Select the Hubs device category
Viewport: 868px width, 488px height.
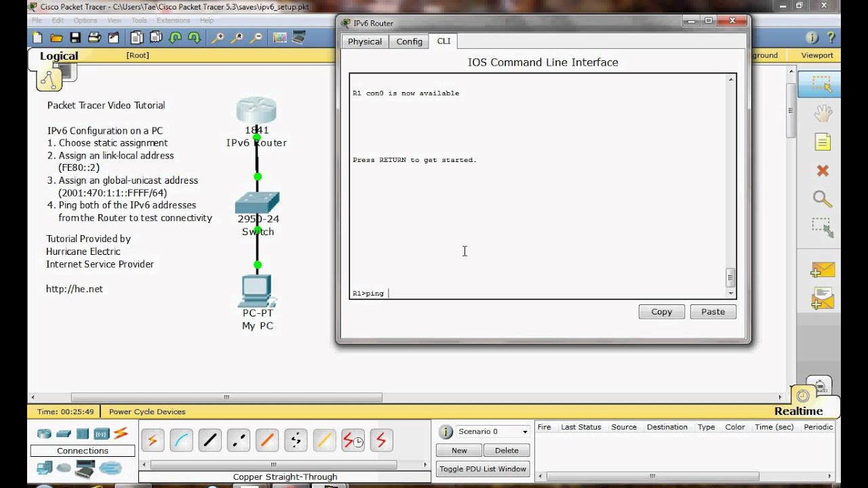point(83,434)
